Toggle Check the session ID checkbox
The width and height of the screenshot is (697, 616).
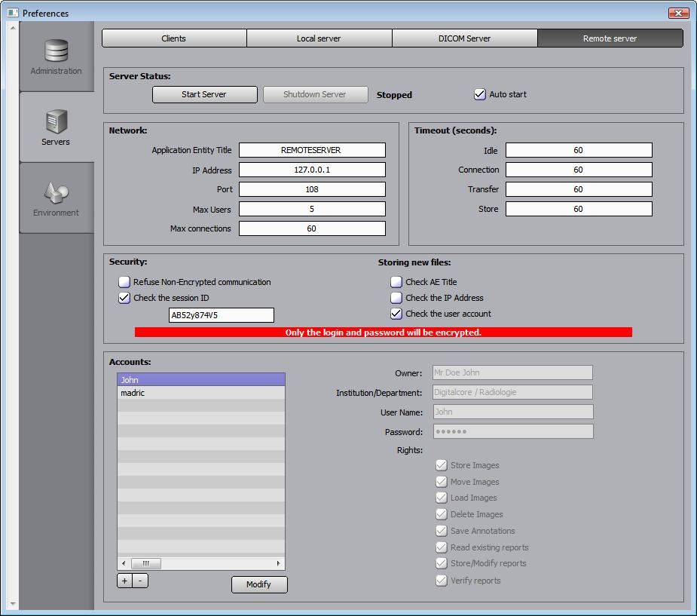[124, 298]
